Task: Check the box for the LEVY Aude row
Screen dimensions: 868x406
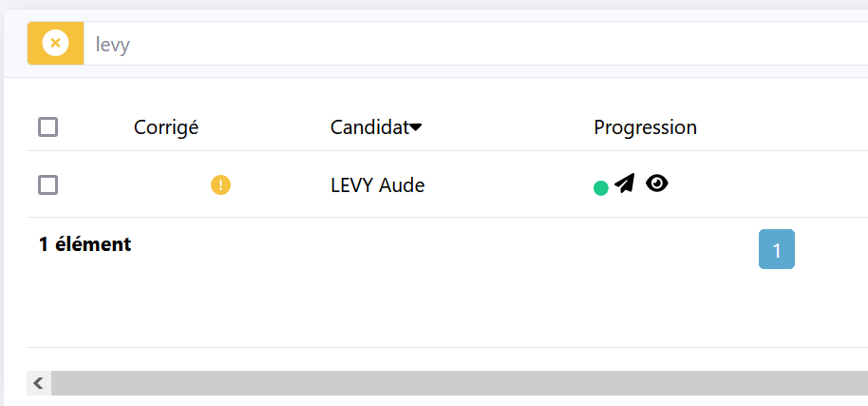Action: tap(48, 185)
